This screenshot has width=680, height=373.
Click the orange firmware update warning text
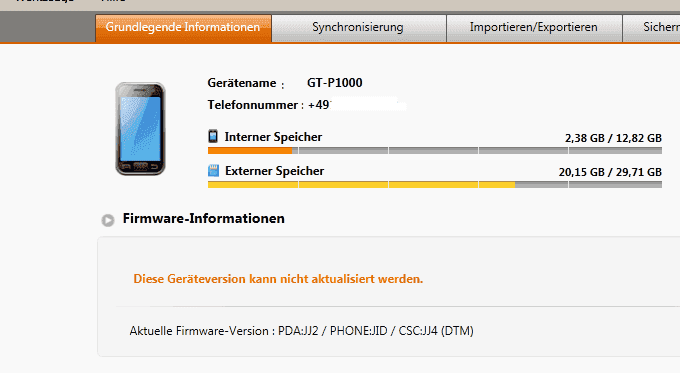click(278, 279)
